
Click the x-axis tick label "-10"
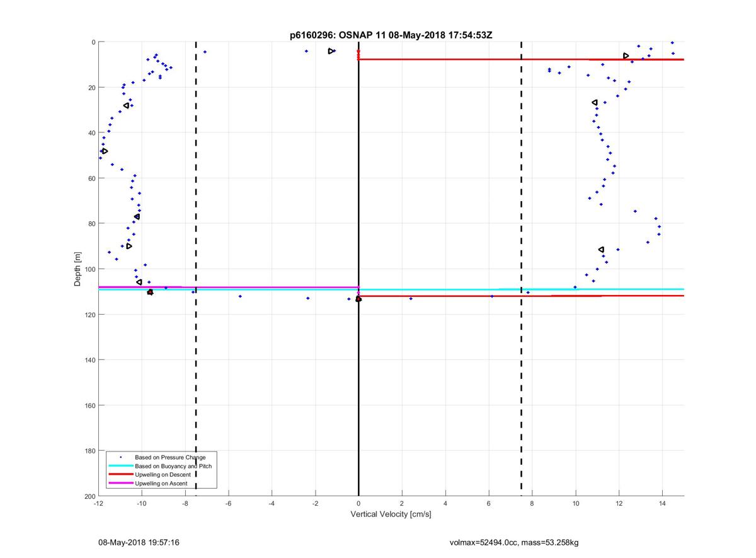[142, 503]
